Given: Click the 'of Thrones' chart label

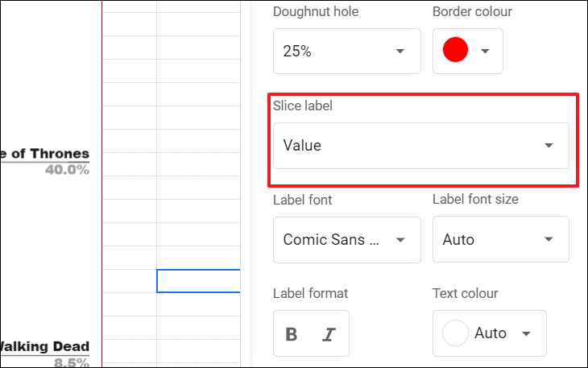Looking at the screenshot, I should [x=45, y=154].
